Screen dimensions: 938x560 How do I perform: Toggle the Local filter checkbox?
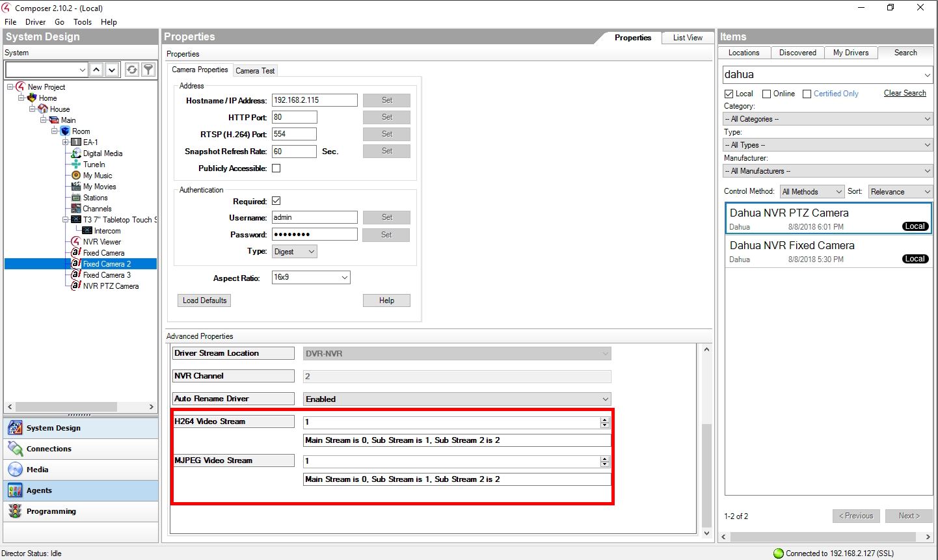click(x=729, y=94)
